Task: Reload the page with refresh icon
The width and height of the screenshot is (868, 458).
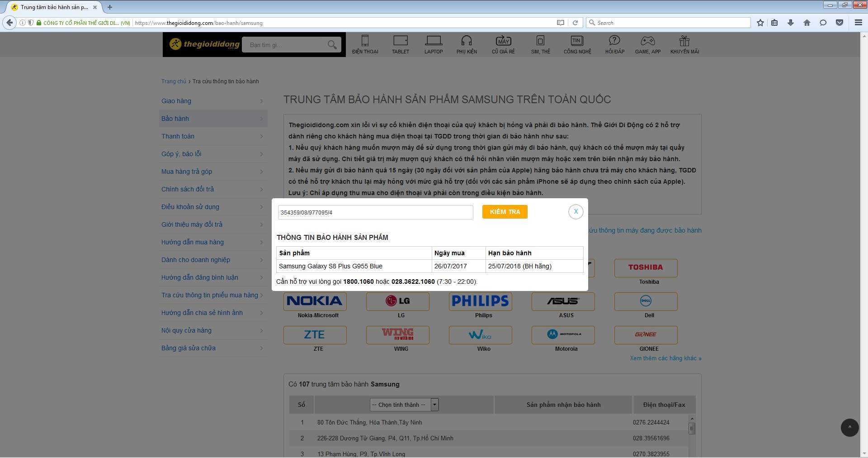Action: pyautogui.click(x=575, y=23)
